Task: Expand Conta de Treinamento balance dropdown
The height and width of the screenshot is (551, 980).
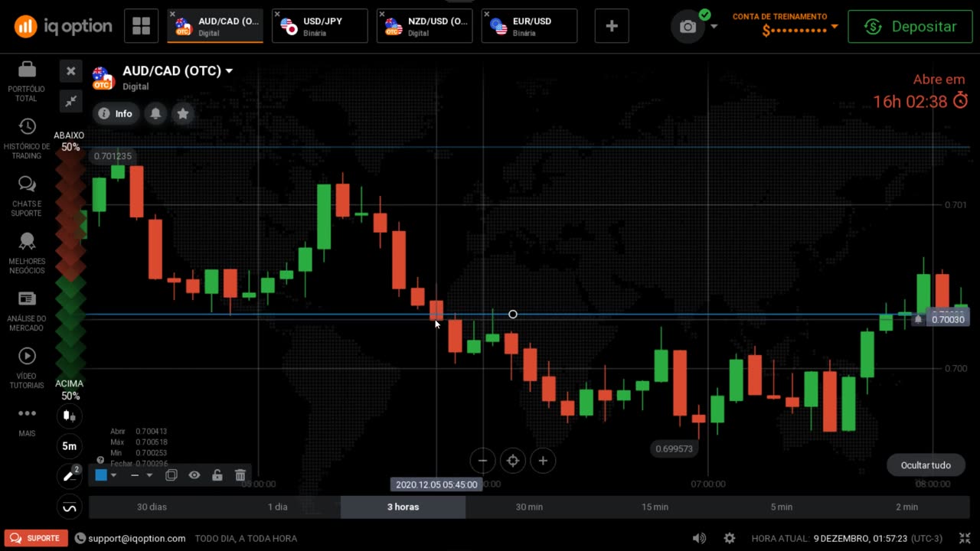Action: tap(835, 28)
